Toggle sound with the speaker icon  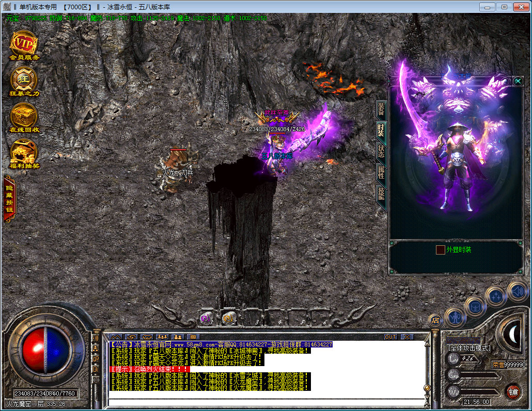(x=518, y=291)
